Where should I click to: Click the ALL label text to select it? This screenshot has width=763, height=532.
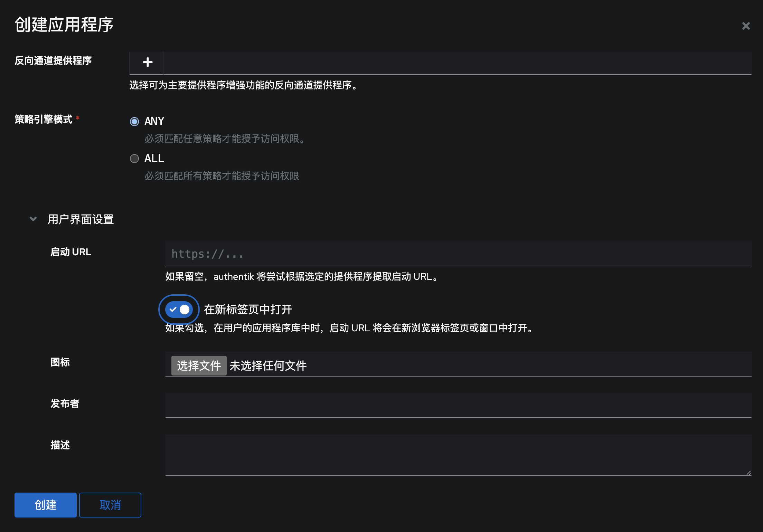click(153, 159)
